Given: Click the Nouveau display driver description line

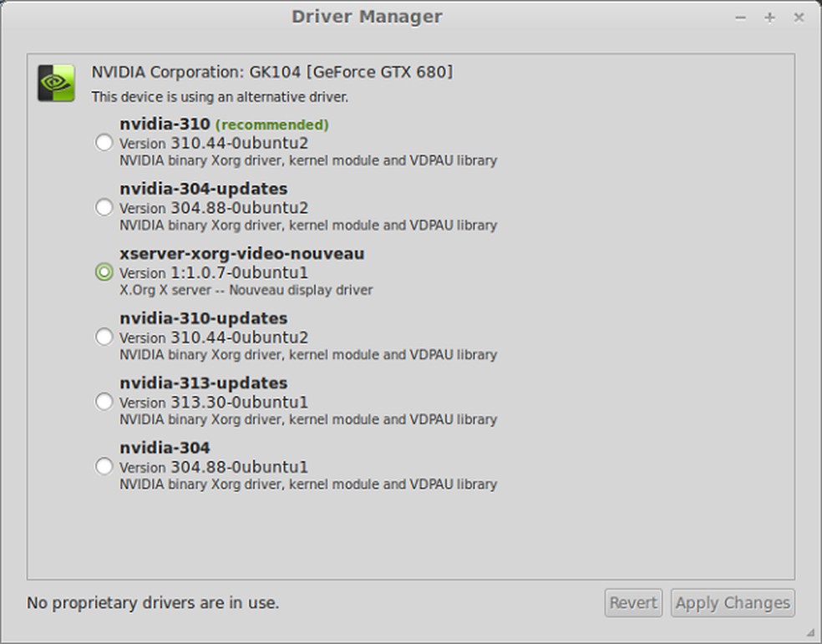Looking at the screenshot, I should pos(246,290).
